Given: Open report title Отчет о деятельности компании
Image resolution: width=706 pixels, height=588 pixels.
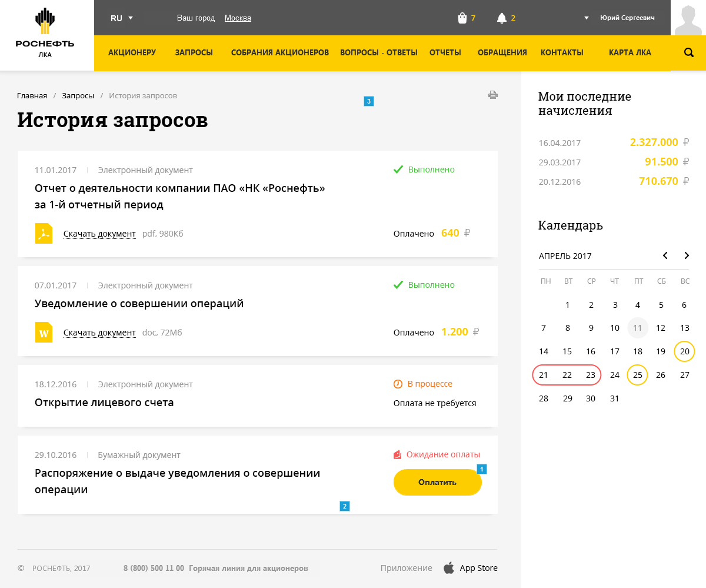Looking at the screenshot, I should (x=180, y=197).
